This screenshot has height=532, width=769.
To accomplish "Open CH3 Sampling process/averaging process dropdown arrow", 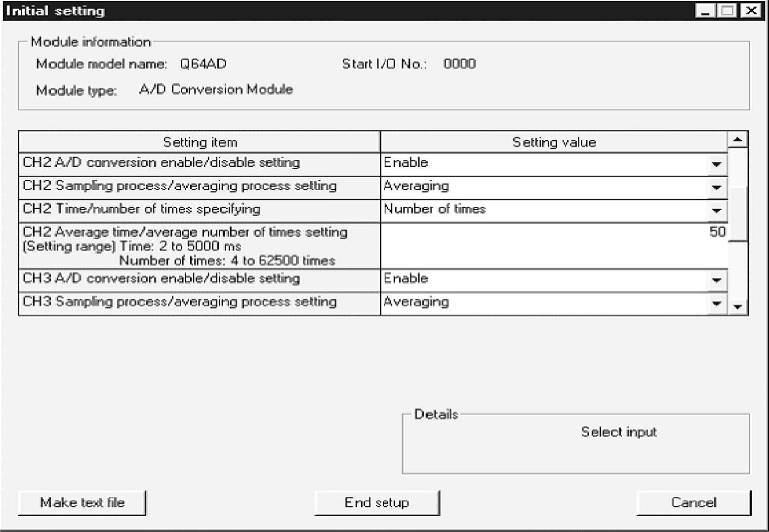I will 716,304.
